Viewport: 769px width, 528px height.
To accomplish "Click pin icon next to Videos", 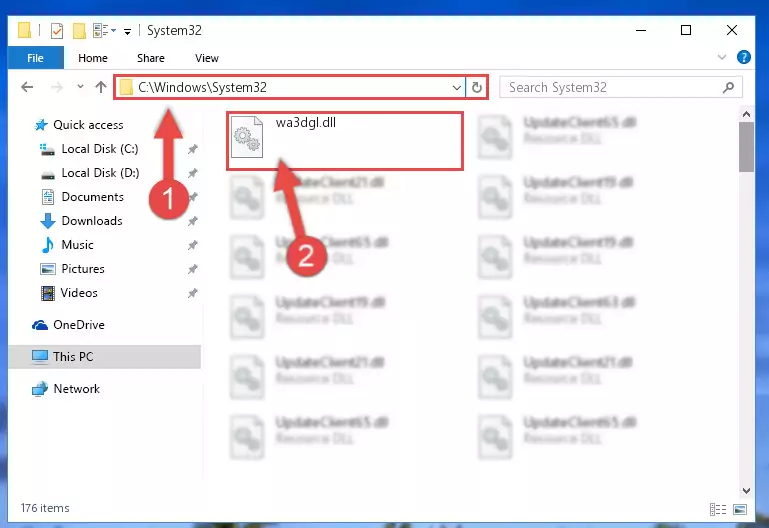I will 193,293.
